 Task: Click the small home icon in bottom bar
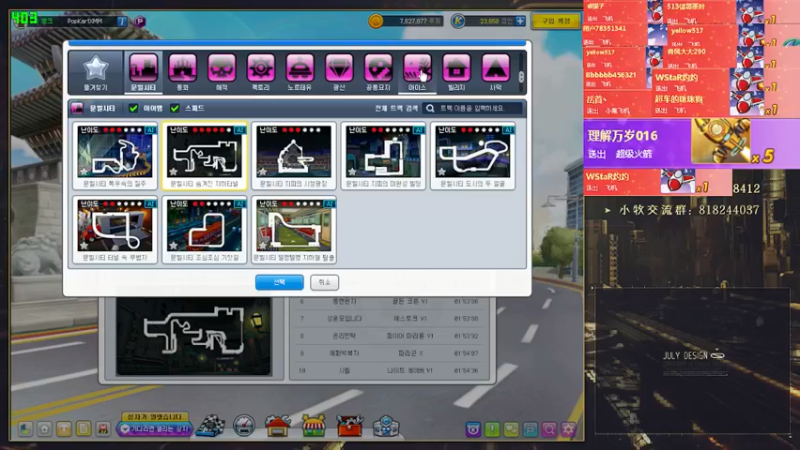pos(44,429)
